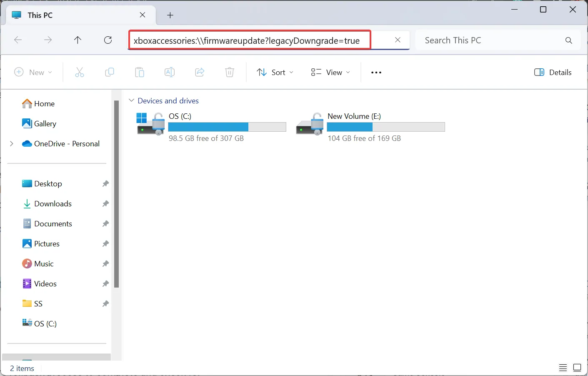Click the pin icon beside Videos
This screenshot has width=588, height=376.
(105, 283)
